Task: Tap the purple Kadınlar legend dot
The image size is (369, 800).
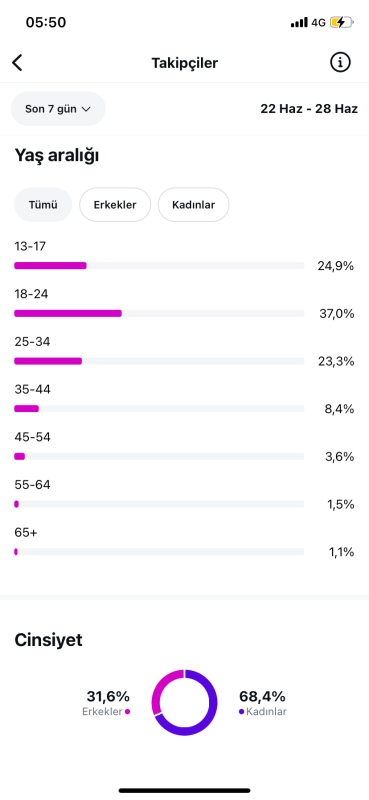Action: [x=241, y=712]
